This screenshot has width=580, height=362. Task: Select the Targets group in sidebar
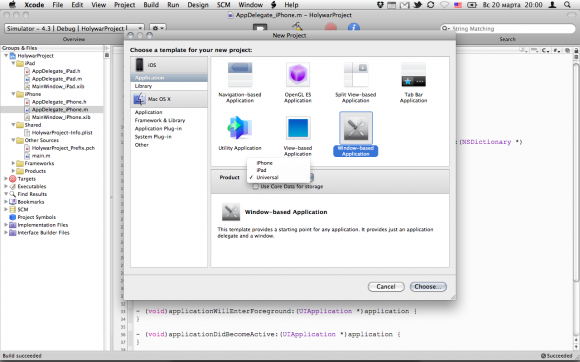pyautogui.click(x=27, y=179)
